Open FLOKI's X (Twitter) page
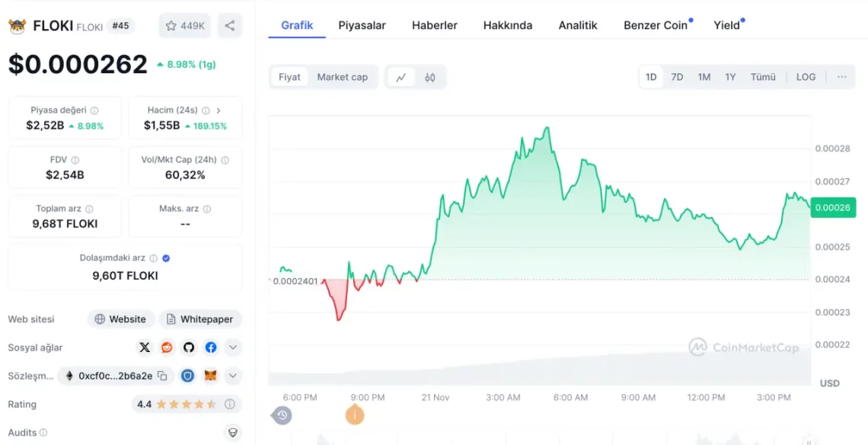The height and width of the screenshot is (445, 868). 145,347
